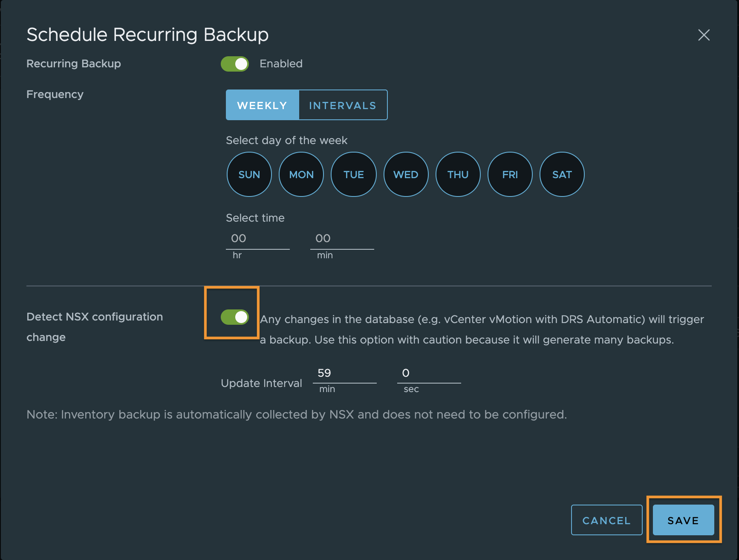The image size is (739, 560).
Task: Toggle Recurring Backup to Enabled state
Action: click(x=234, y=64)
